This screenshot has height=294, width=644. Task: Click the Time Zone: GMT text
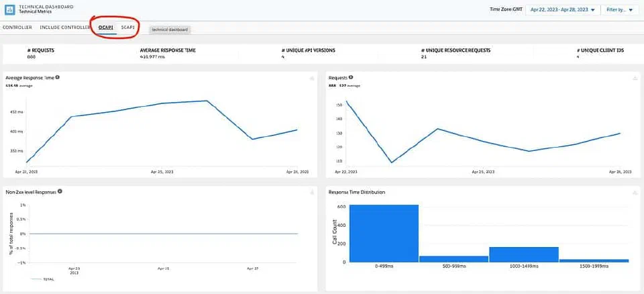506,9
